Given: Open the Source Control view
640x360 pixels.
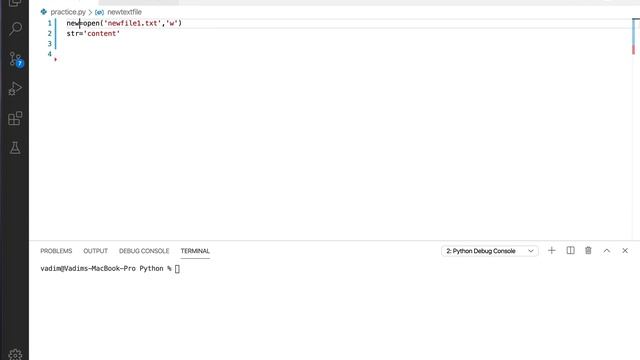Looking at the screenshot, I should (x=16, y=59).
